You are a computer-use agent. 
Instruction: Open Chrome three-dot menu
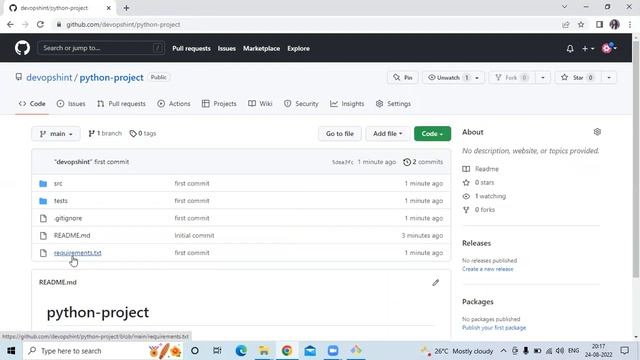pyautogui.click(x=630, y=24)
